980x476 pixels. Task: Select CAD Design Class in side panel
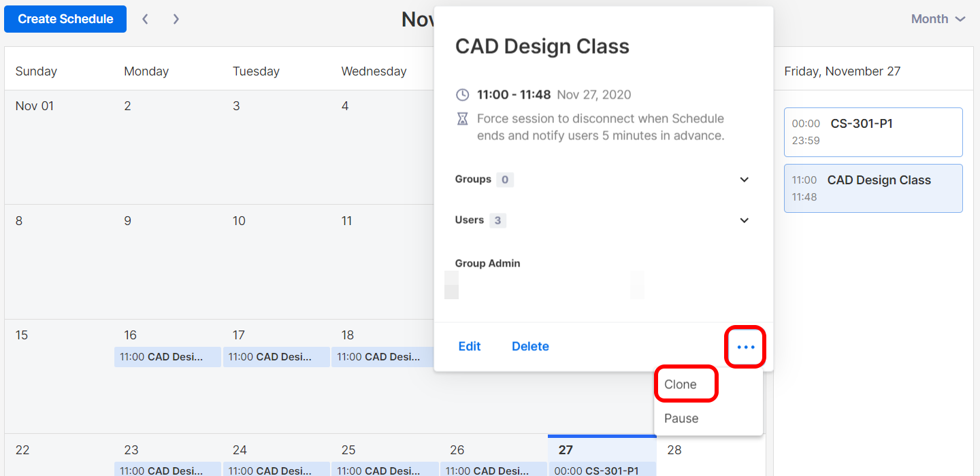coord(873,188)
